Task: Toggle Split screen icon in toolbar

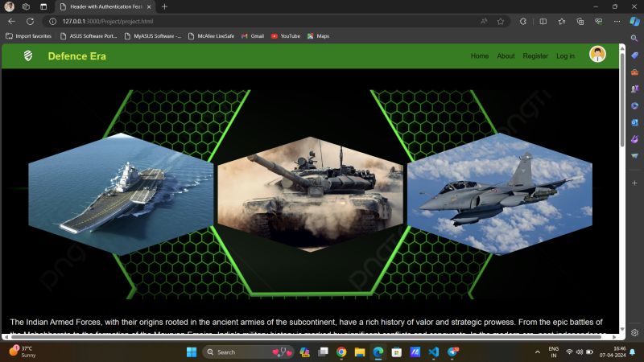Action: 543,22
